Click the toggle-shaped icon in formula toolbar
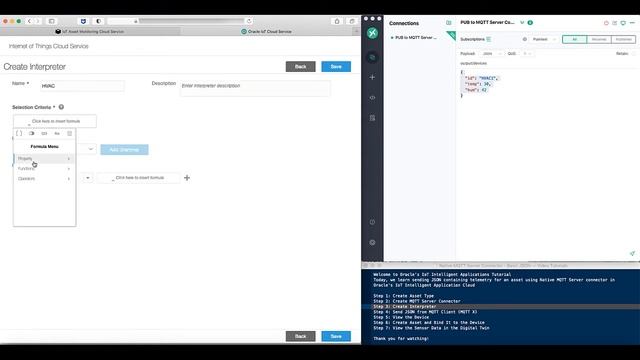This screenshot has height=360, width=640. pyautogui.click(x=31, y=133)
